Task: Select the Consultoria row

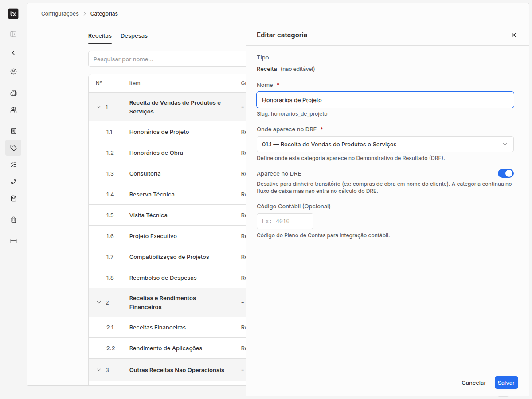Action: (167, 173)
